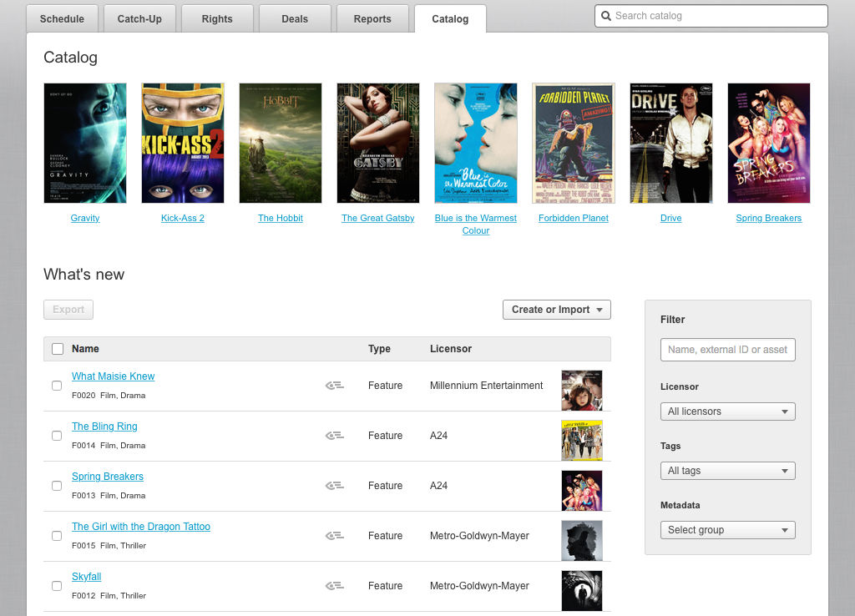Click the eye icon in Skyfall row
Viewport: 855px width, 616px height.
pos(334,586)
